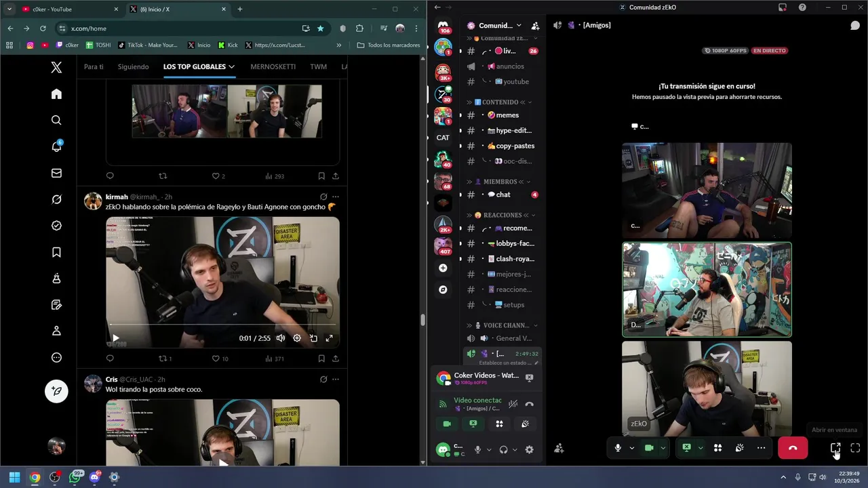The height and width of the screenshot is (488, 868).
Task: Open profile person icon in X sidebar
Action: click(56, 331)
